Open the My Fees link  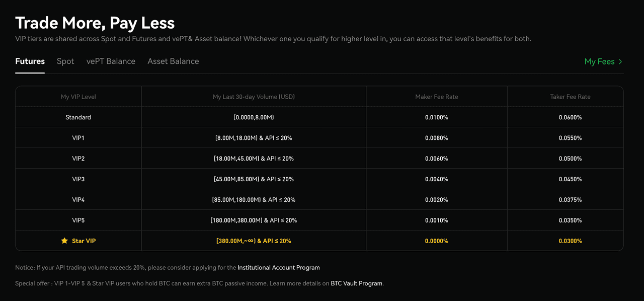(599, 61)
